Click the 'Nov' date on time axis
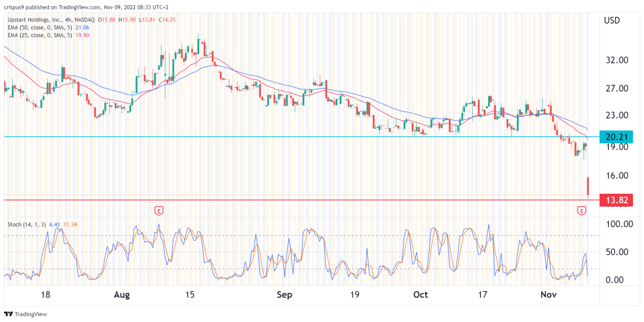The height and width of the screenshot is (322, 644). click(x=548, y=295)
